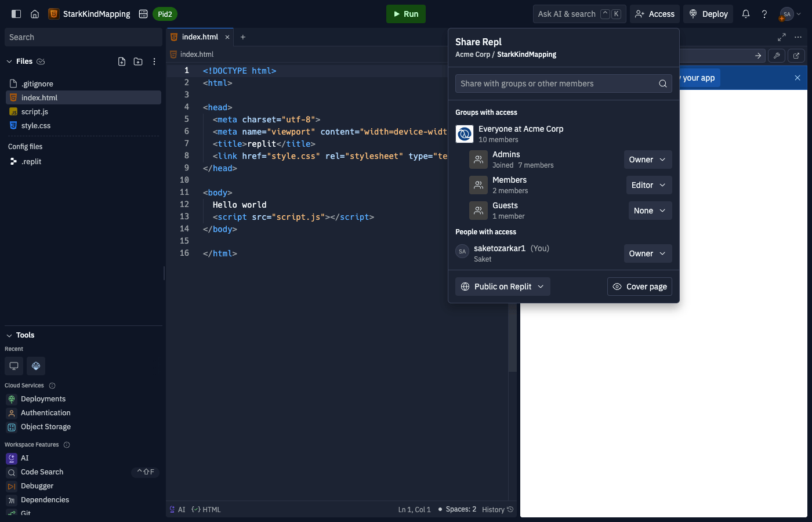The image size is (812, 522).
Task: Focus the Ask AI & search box
Action: click(579, 14)
